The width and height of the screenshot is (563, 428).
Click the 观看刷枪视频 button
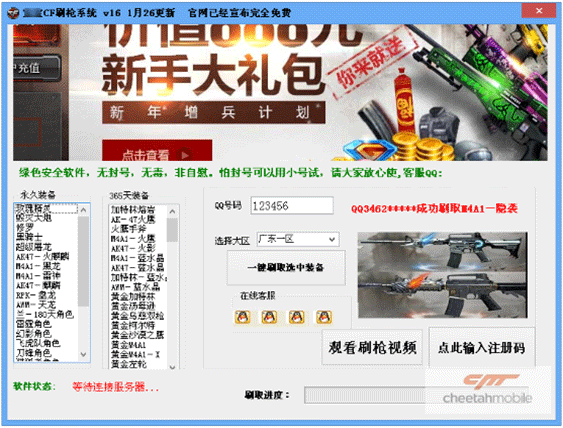pyautogui.click(x=372, y=347)
